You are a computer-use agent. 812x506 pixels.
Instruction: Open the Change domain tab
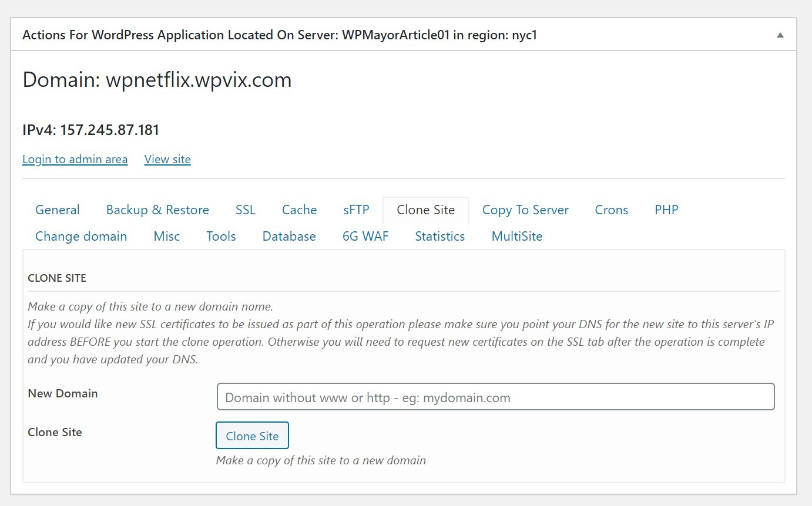click(x=81, y=237)
